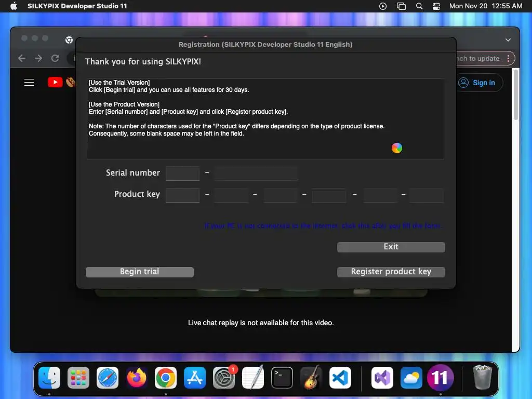Open GarageBand from the Dock
The image size is (532, 399).
(x=311, y=378)
